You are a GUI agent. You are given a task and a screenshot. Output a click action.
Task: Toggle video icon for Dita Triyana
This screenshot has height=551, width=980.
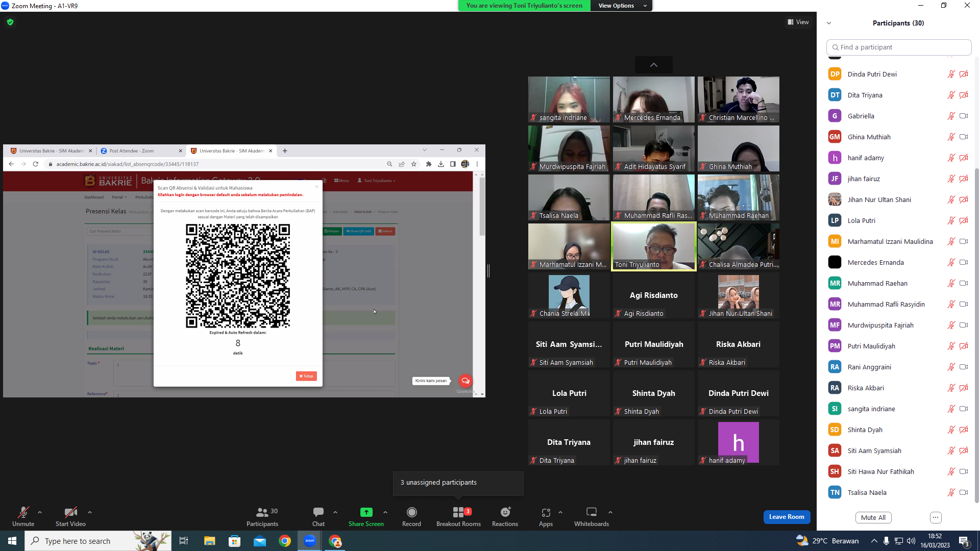pos(964,95)
